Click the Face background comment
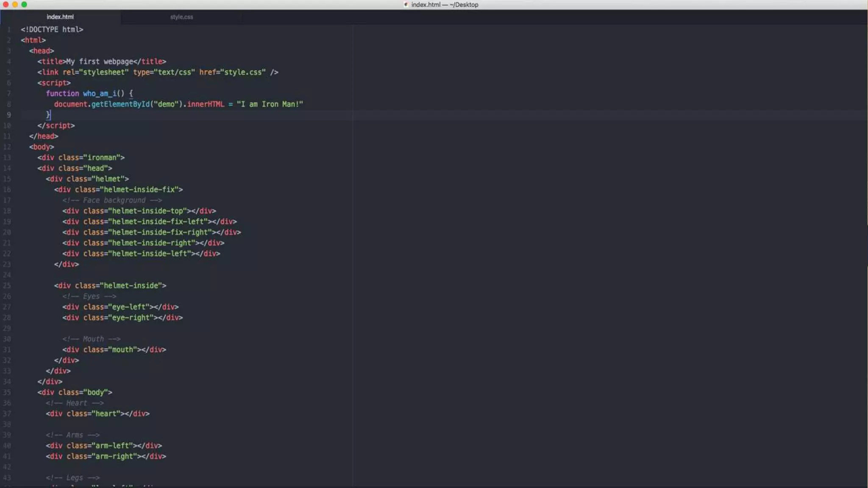Image resolution: width=868 pixels, height=488 pixels. pos(112,200)
